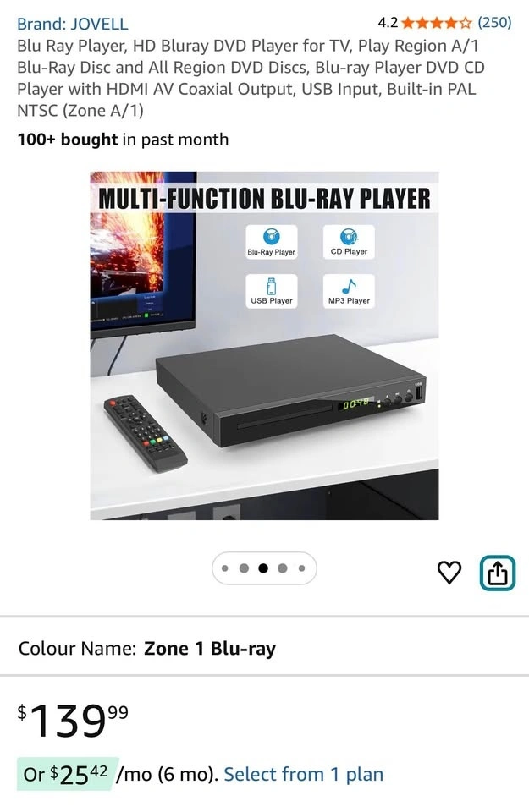Tap the product title text

pyautogui.click(x=251, y=78)
